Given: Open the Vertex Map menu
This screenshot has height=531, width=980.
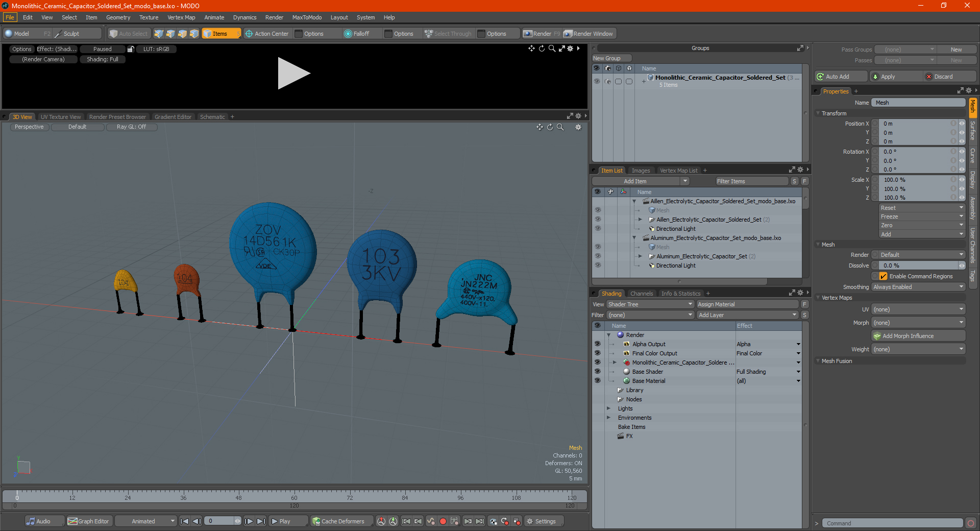Looking at the screenshot, I should pos(181,17).
